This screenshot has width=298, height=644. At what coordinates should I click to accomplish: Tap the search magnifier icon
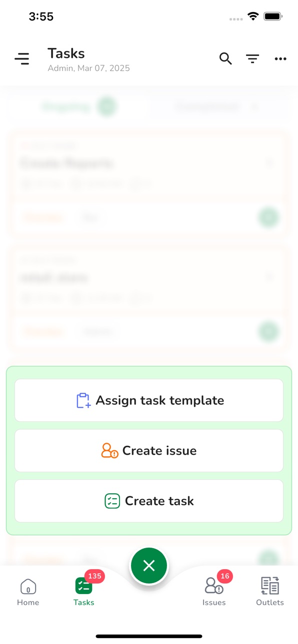tap(225, 59)
